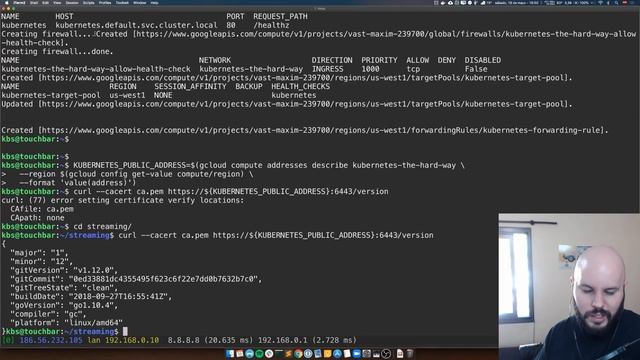Image resolution: width=640 pixels, height=360 pixels.
Task: Click "192.168.0.1 (2.728 ms)" gateway ping status
Action: click(x=307, y=340)
